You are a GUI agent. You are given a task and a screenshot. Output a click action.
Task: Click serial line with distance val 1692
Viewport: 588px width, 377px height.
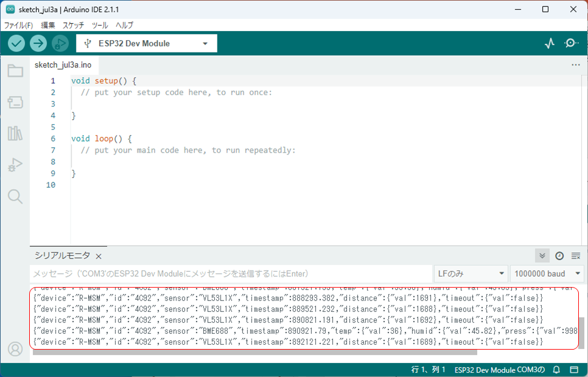coord(288,320)
